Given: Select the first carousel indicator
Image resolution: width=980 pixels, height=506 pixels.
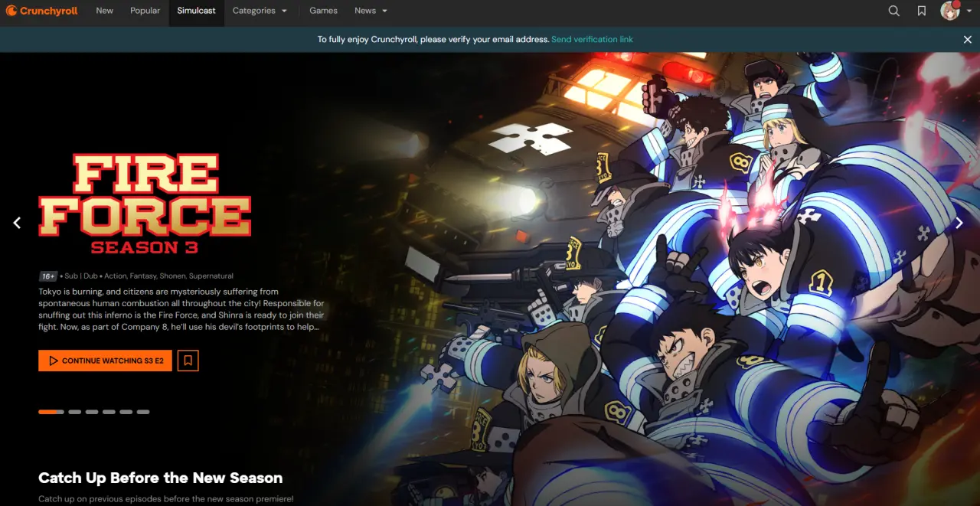Looking at the screenshot, I should click(x=51, y=412).
